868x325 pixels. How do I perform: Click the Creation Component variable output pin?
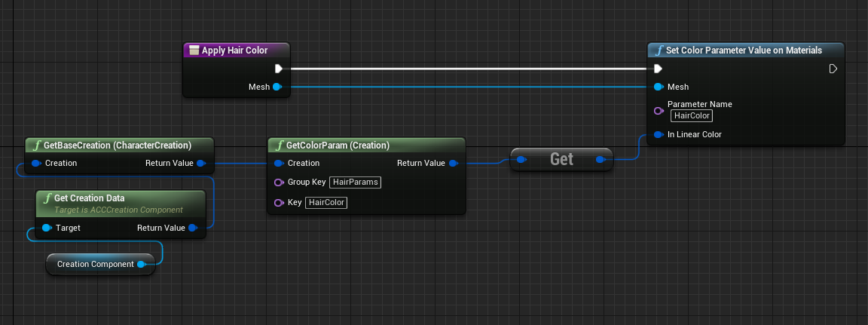[x=141, y=264]
